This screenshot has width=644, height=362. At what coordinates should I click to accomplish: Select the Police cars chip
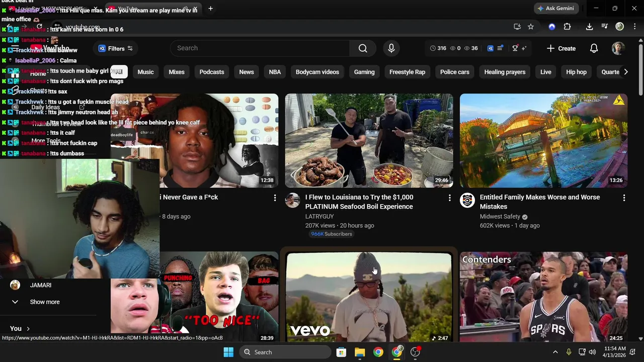point(455,72)
